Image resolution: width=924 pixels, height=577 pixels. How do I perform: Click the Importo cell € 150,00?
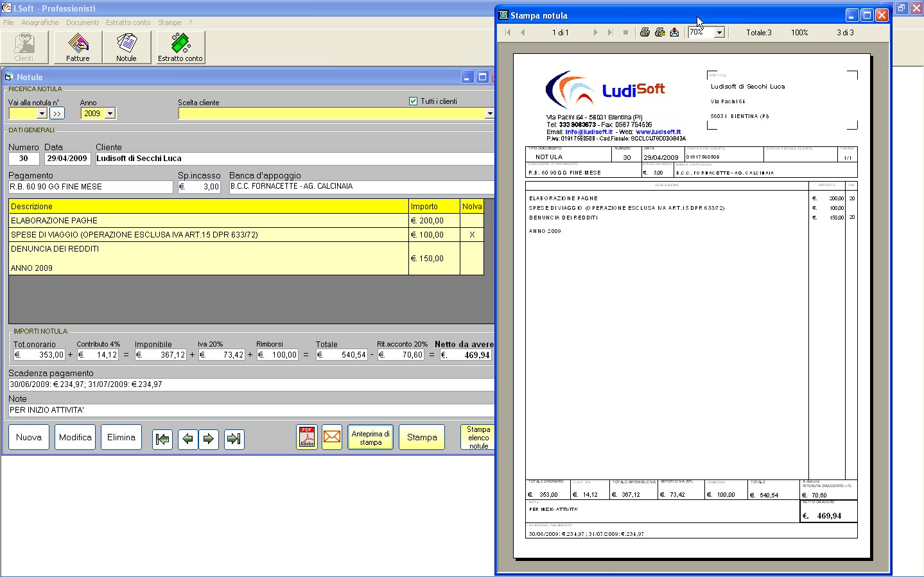tap(435, 258)
